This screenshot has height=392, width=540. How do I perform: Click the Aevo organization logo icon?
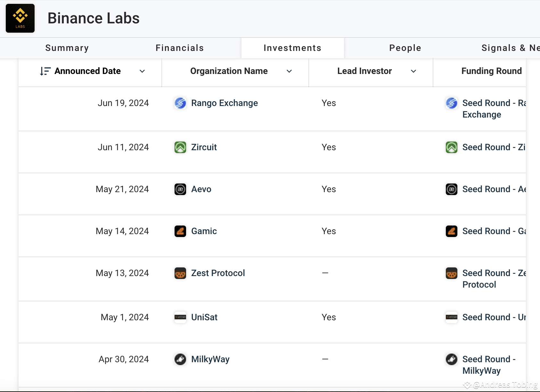click(180, 189)
